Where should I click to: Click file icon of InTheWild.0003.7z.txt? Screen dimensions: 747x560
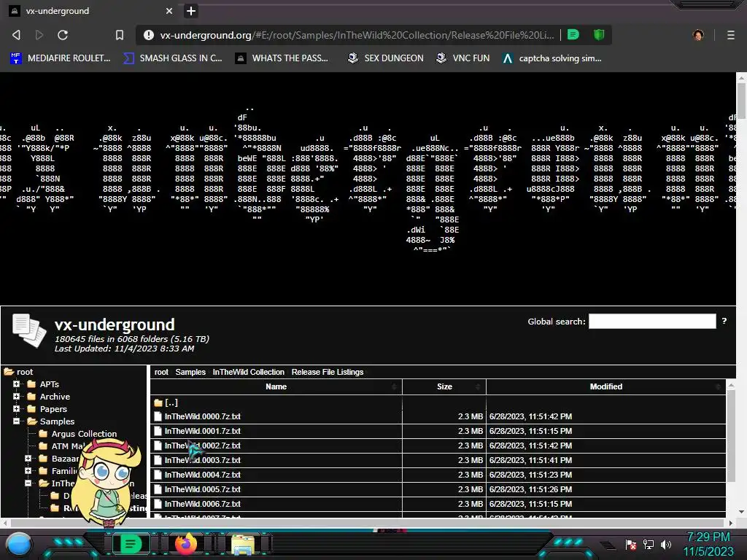158,460
